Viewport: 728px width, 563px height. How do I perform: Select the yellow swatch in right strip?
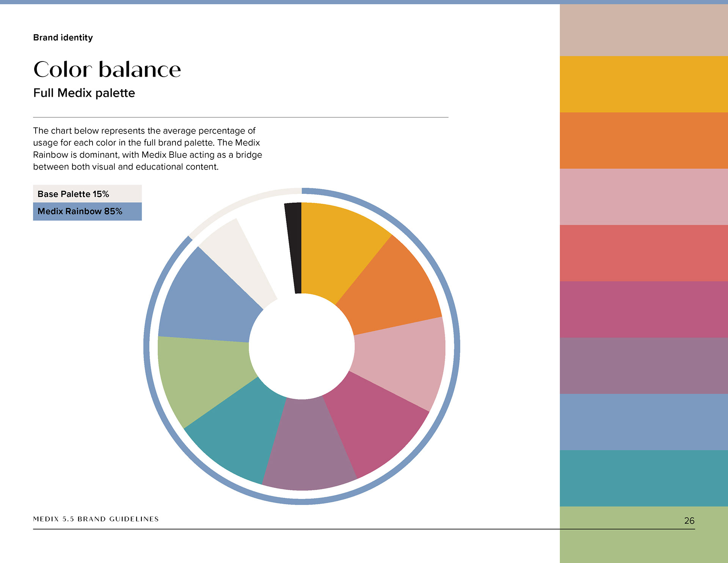pyautogui.click(x=643, y=84)
